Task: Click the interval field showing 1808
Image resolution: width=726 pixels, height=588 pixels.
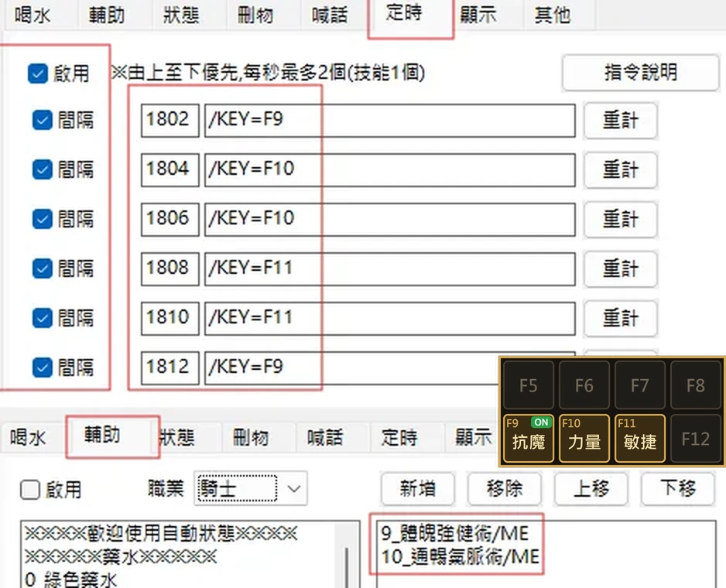Action: pyautogui.click(x=170, y=269)
